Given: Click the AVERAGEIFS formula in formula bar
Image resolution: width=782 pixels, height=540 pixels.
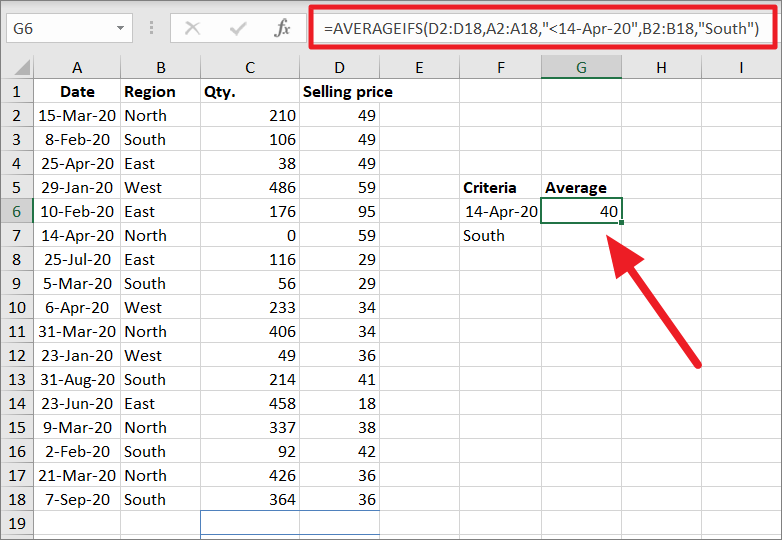Looking at the screenshot, I should (x=541, y=28).
